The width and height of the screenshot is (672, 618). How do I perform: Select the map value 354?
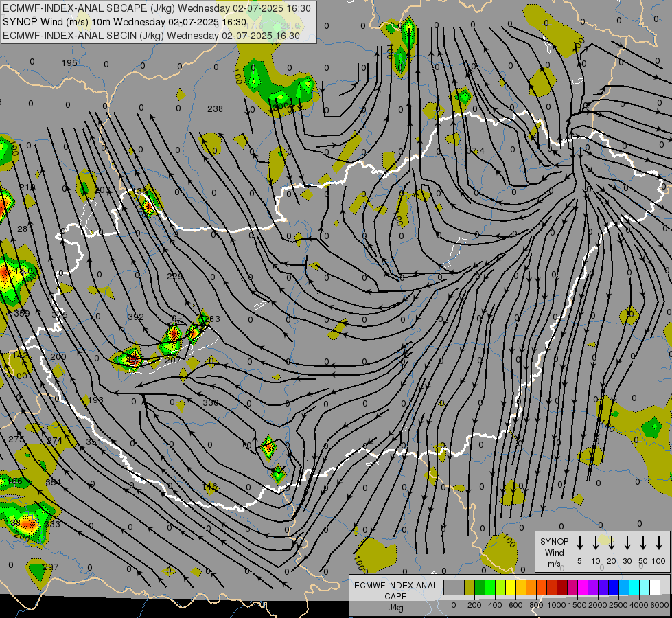click(x=54, y=482)
